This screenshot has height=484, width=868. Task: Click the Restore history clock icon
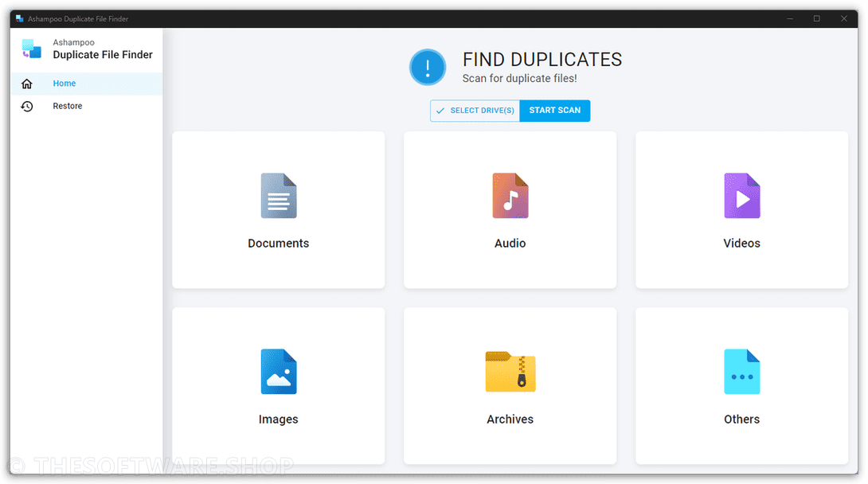(26, 106)
